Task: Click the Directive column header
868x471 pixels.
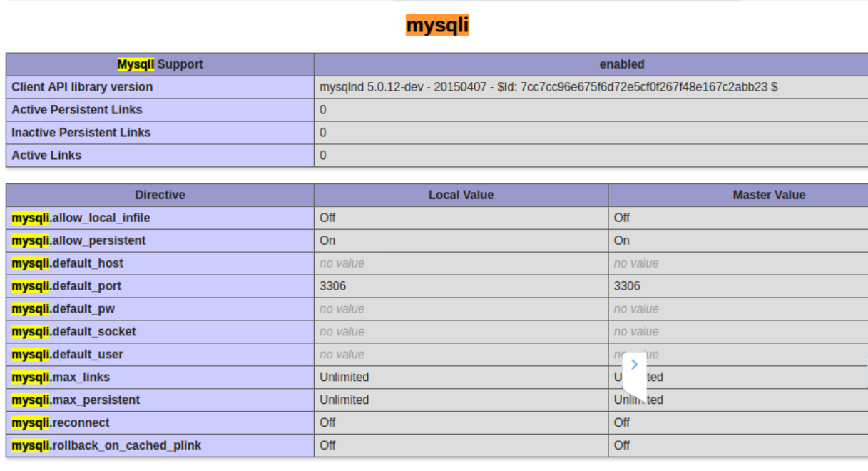Action: 160,194
